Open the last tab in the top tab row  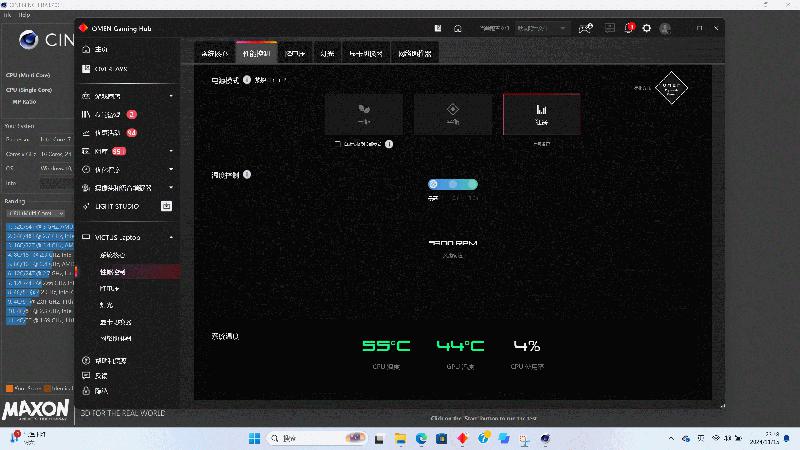pos(415,52)
